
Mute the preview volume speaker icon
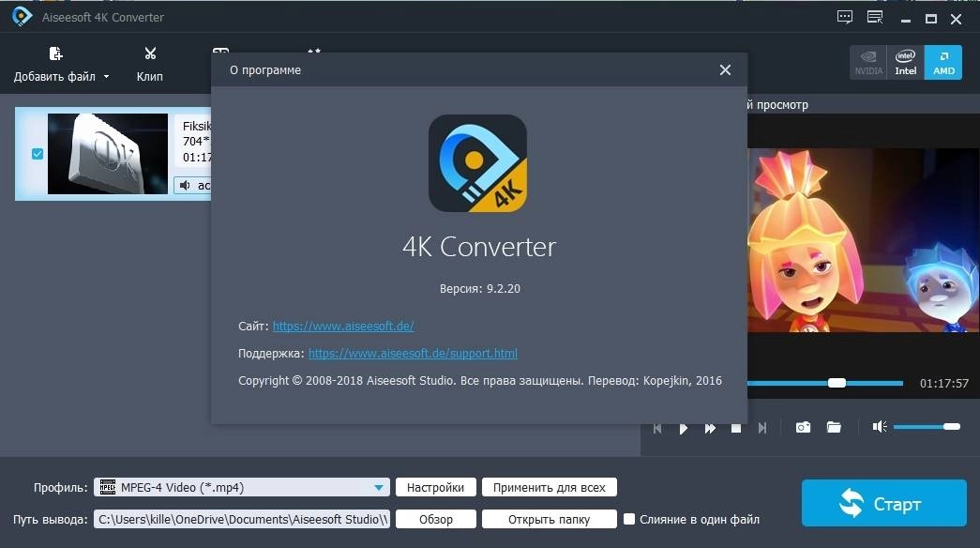point(880,427)
